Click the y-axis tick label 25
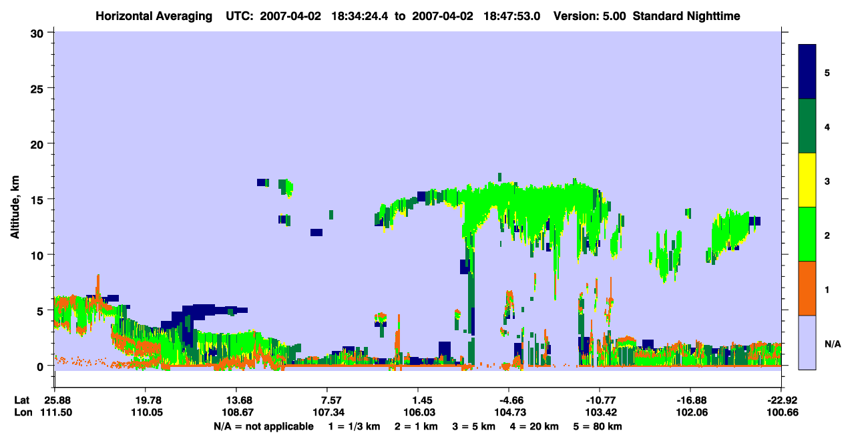This screenshot has width=868, height=445. [38, 88]
